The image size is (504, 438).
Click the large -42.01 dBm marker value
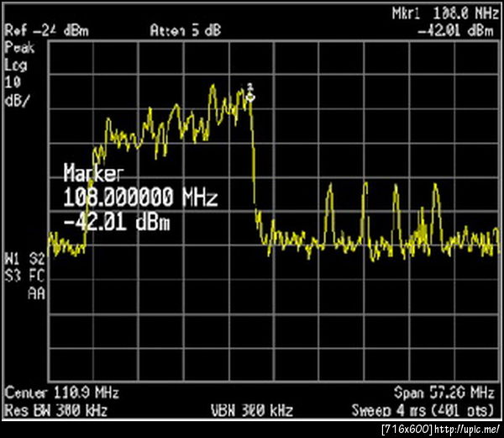point(117,222)
